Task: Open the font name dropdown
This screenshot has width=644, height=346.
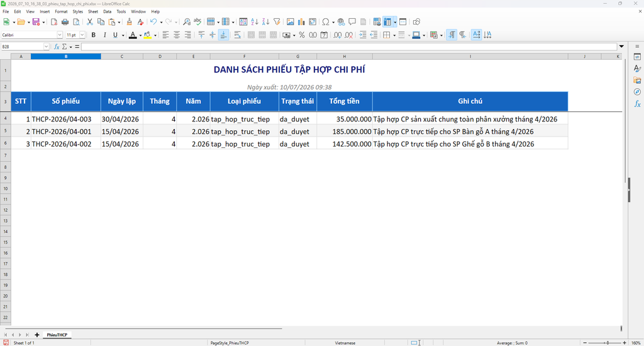Action: [60, 35]
